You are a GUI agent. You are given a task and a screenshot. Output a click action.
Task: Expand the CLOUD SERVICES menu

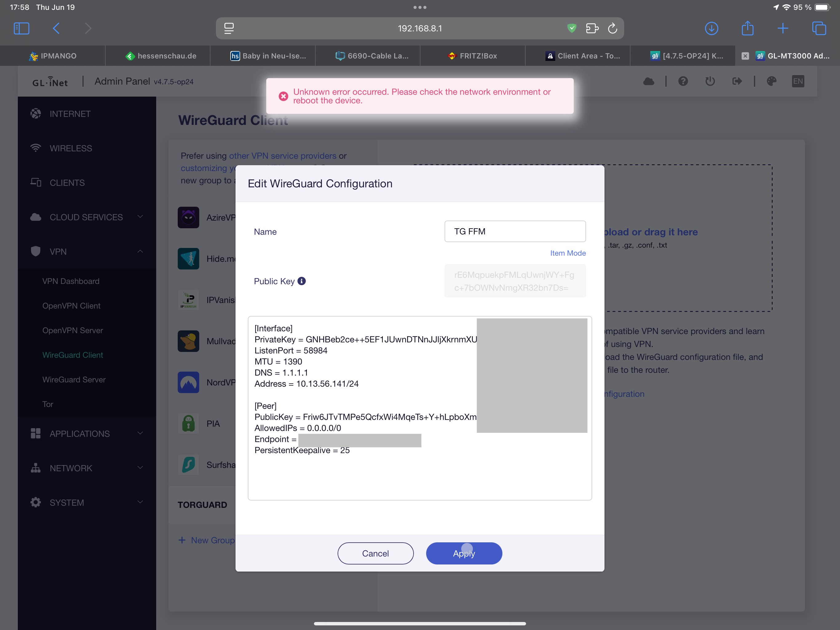click(x=140, y=217)
